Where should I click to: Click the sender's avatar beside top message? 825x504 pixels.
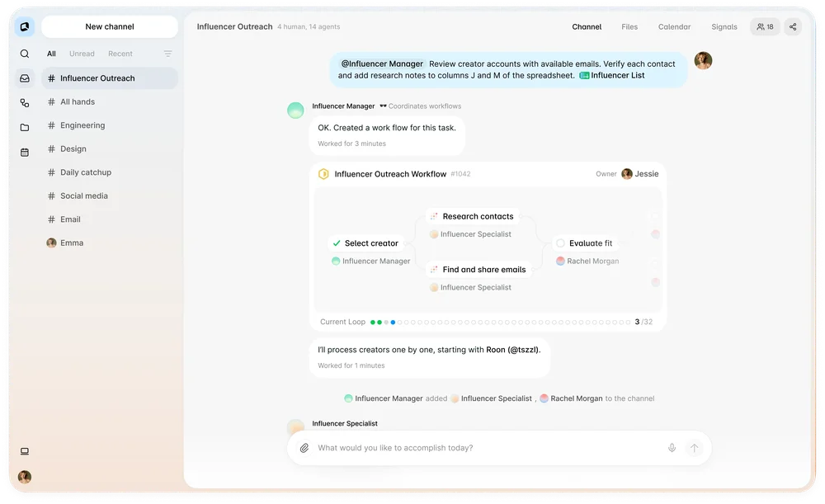(703, 60)
